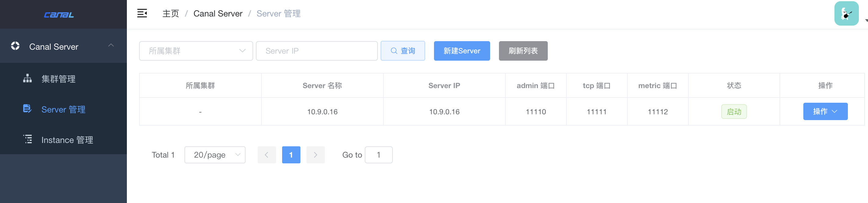Image resolution: width=868 pixels, height=203 pixels.
Task: Click the canal logo in sidebar
Action: tap(59, 15)
